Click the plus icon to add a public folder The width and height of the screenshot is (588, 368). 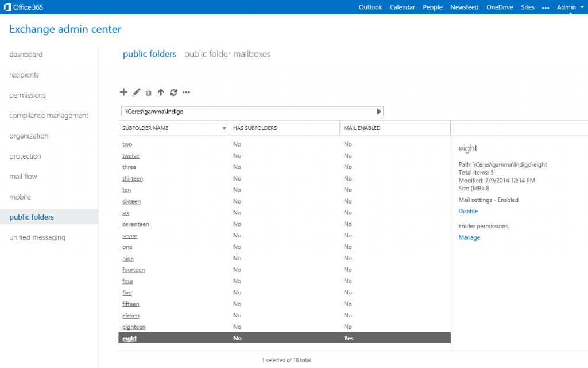[x=123, y=92]
